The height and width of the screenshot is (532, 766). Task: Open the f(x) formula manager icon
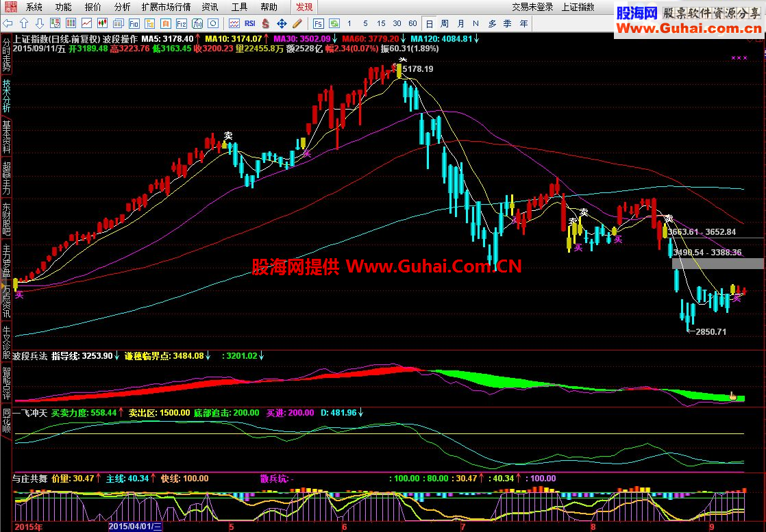tap(197, 23)
